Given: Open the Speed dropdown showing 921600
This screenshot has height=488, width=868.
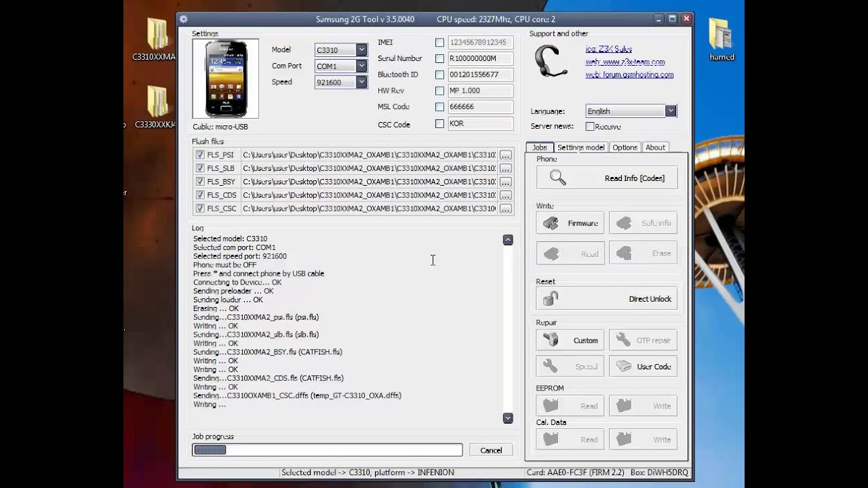Looking at the screenshot, I should click(x=341, y=82).
